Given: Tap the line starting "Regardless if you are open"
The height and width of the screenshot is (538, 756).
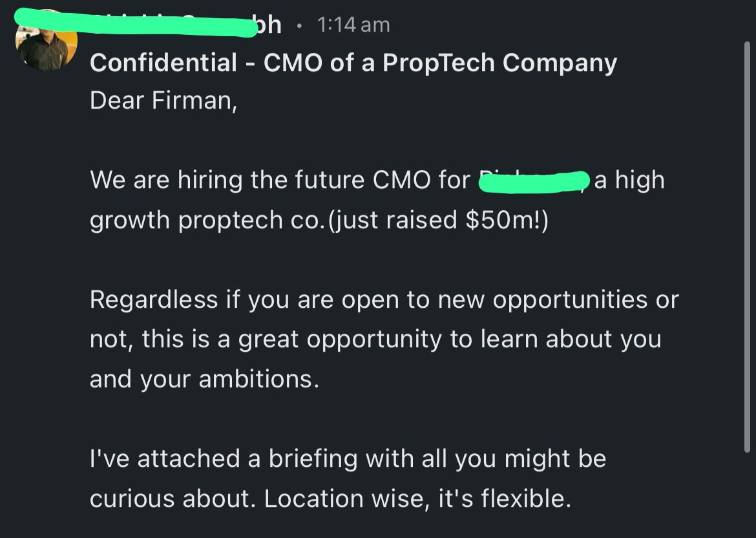Looking at the screenshot, I should 384,299.
